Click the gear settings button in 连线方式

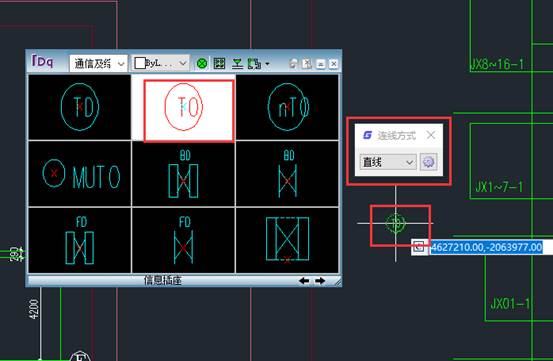tap(429, 162)
